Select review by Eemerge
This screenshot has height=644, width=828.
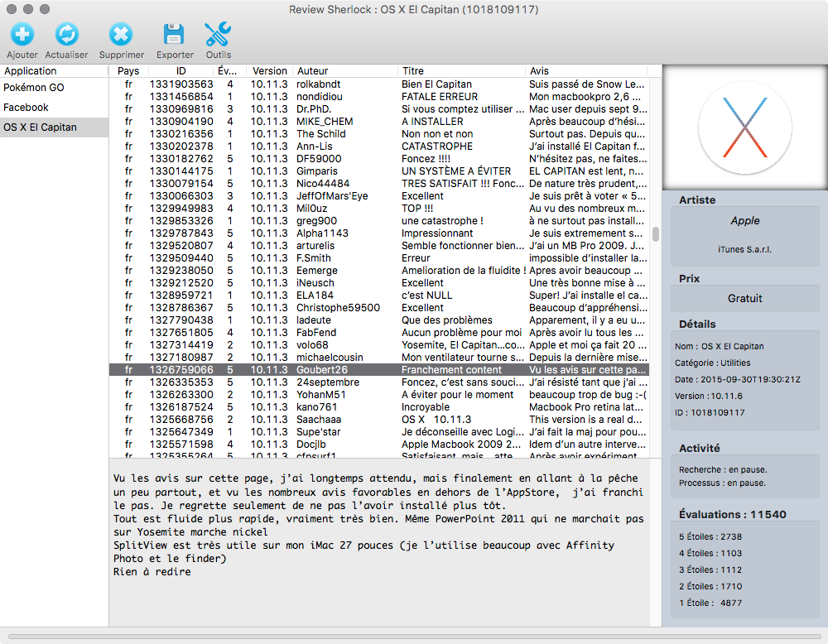(378, 271)
